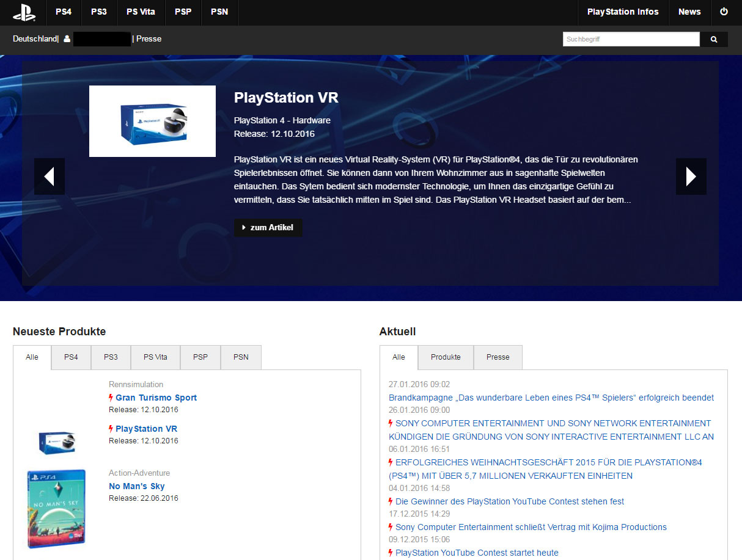Image resolution: width=742 pixels, height=560 pixels.
Task: Click into the Suchbegriff search field
Action: (x=631, y=39)
